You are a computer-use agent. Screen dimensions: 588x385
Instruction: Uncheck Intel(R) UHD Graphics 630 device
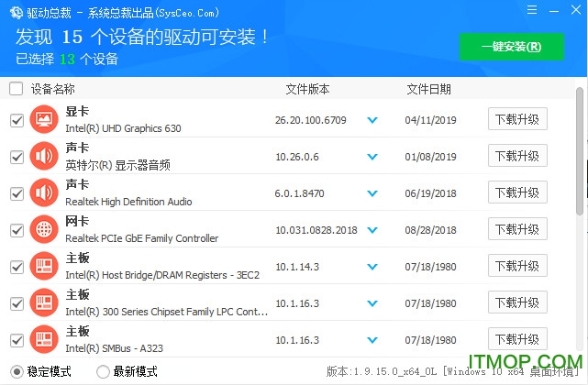coord(17,121)
